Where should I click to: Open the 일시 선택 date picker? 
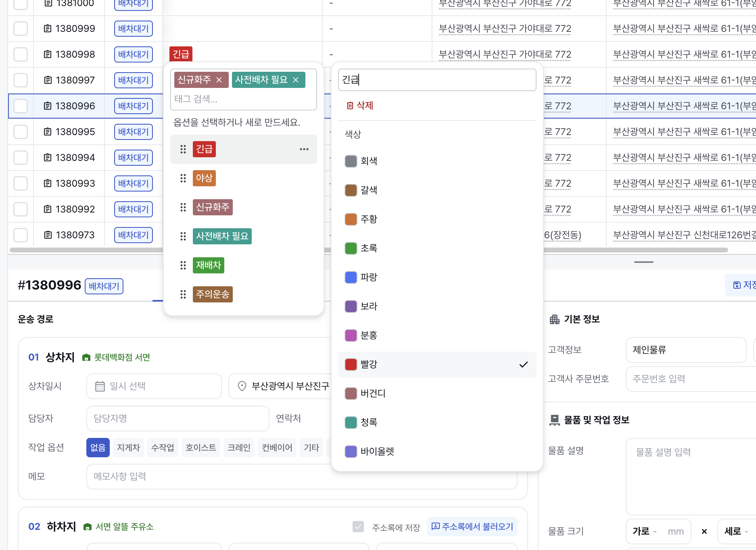coord(154,386)
